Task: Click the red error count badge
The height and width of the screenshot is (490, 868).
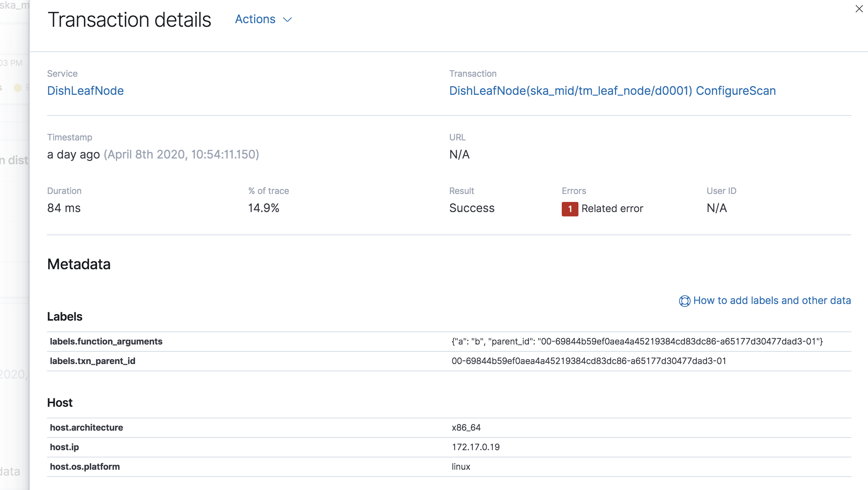Action: click(x=570, y=209)
